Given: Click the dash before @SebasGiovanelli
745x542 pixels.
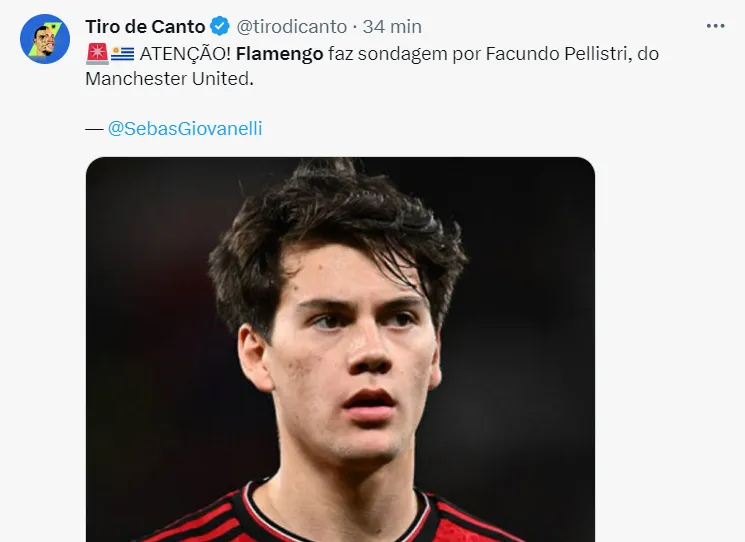Looking at the screenshot, I should pyautogui.click(x=93, y=128).
